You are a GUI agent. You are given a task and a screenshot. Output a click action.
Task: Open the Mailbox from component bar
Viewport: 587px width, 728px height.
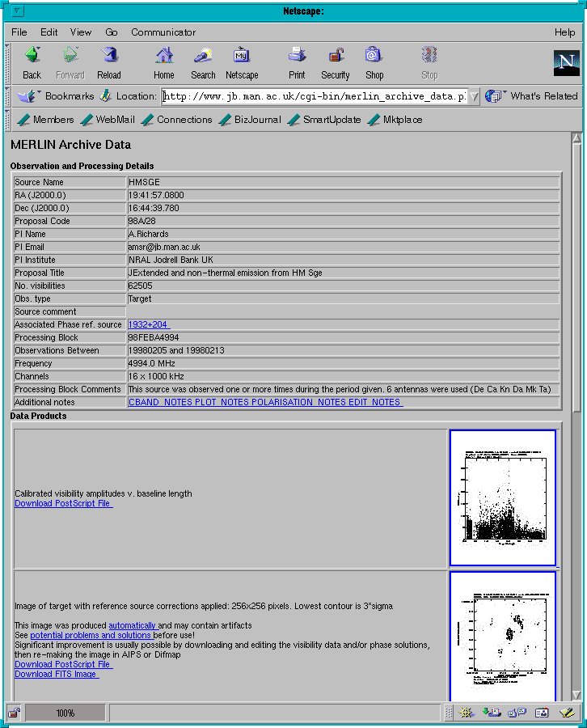(492, 712)
